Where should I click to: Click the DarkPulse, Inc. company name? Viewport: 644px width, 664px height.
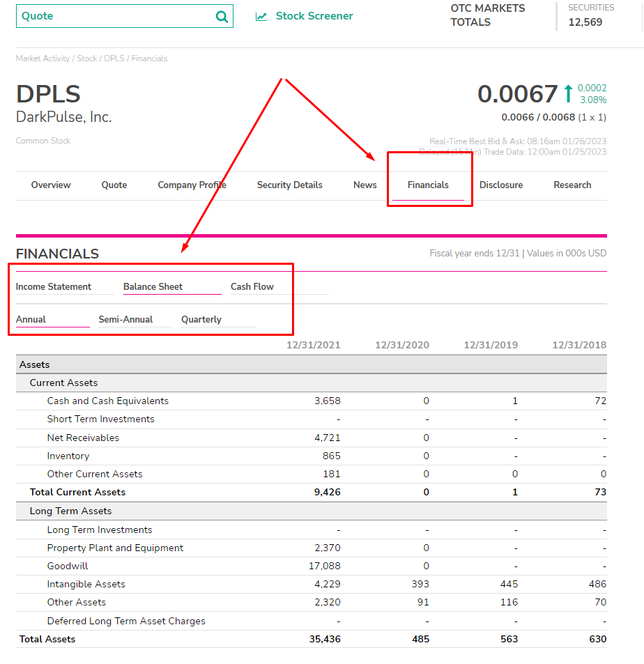[64, 117]
